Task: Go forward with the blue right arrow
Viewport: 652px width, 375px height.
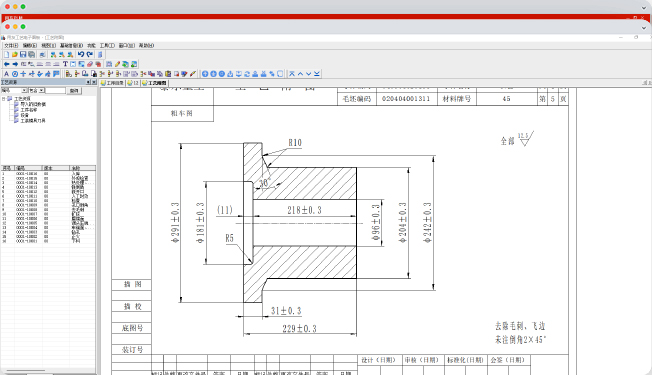Action: pos(15,64)
